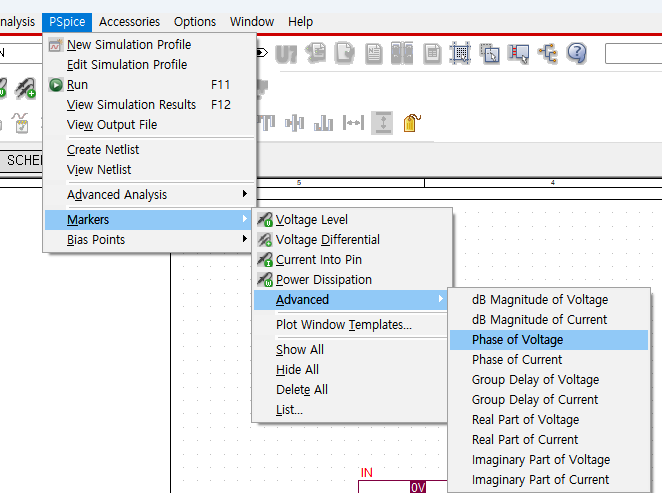
Task: Open the Help menu
Action: [x=301, y=22]
